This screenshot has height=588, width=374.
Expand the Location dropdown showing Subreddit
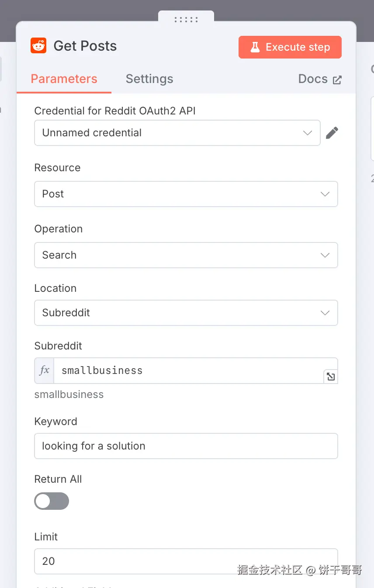click(x=186, y=313)
